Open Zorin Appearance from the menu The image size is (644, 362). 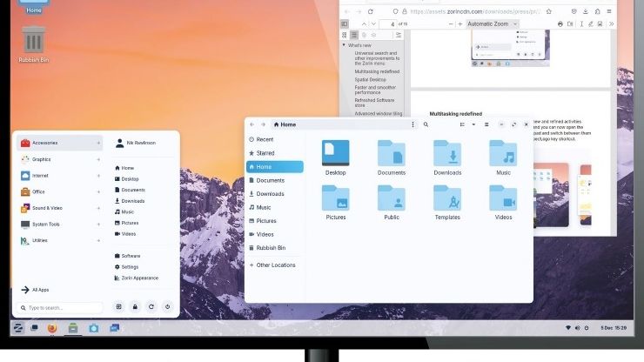click(x=137, y=278)
